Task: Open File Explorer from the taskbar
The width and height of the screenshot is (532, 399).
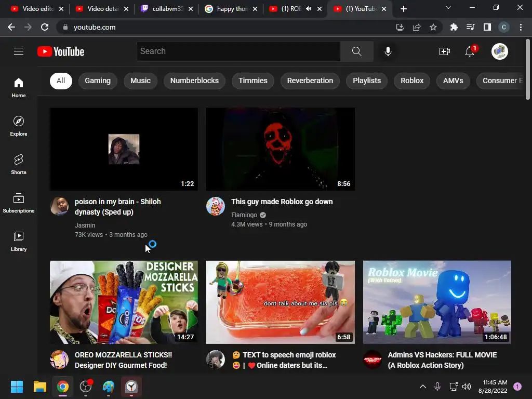Action: coord(39,387)
